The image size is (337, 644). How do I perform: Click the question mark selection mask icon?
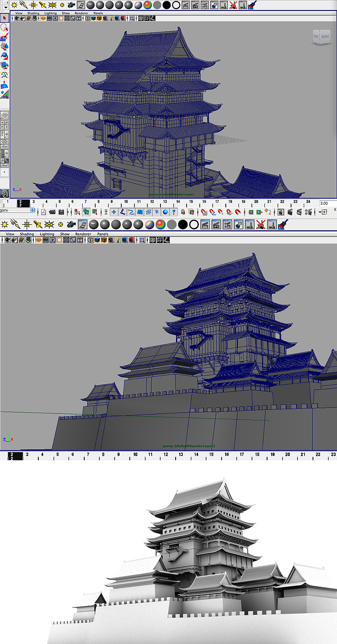tap(174, 212)
